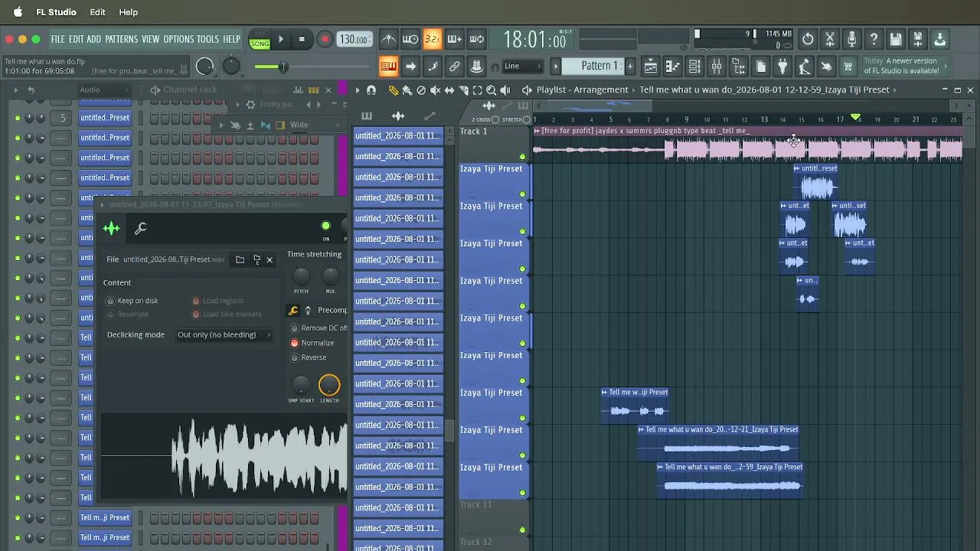Open the Pattern 1 selector
This screenshot has width=980, height=551.
click(594, 66)
